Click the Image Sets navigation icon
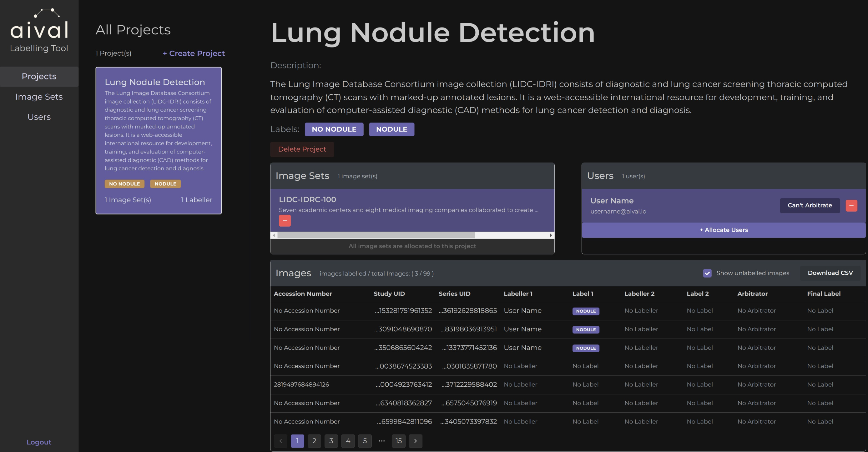 (x=39, y=96)
